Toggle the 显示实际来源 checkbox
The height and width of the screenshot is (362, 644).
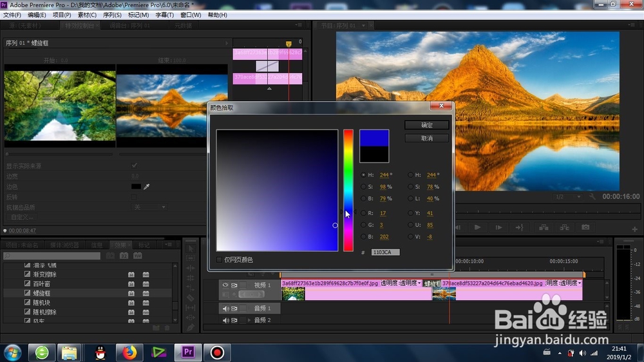pyautogui.click(x=135, y=166)
